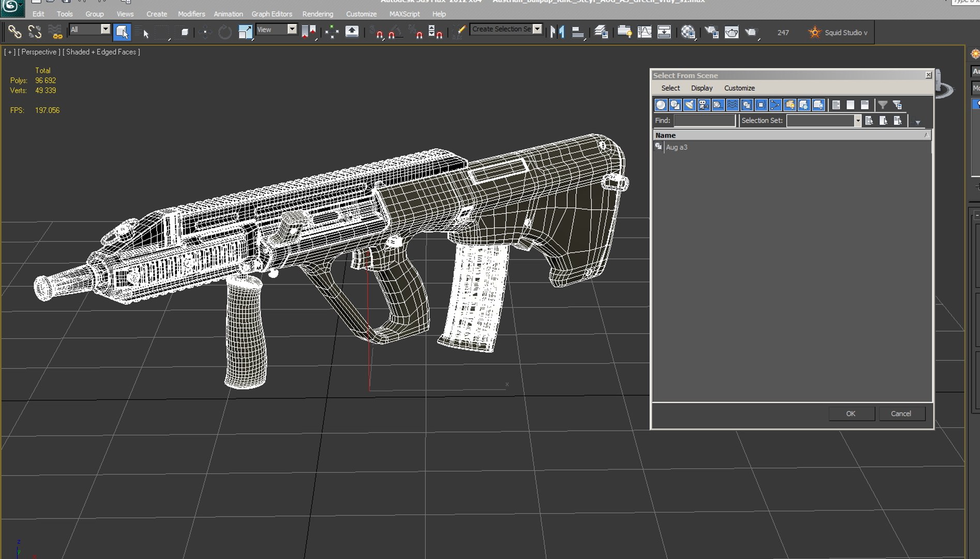The image size is (980, 559).
Task: Click the Align tool icon
Action: 578,32
